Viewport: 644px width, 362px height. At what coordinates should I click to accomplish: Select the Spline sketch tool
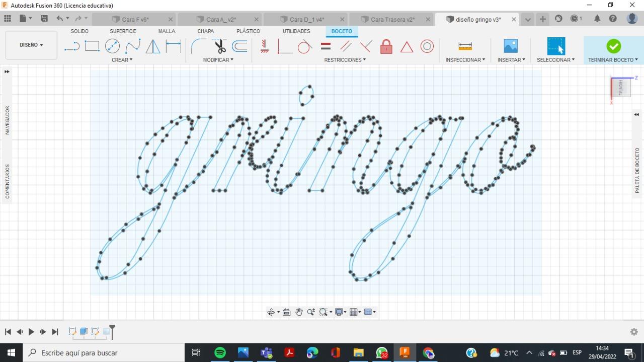(x=133, y=46)
